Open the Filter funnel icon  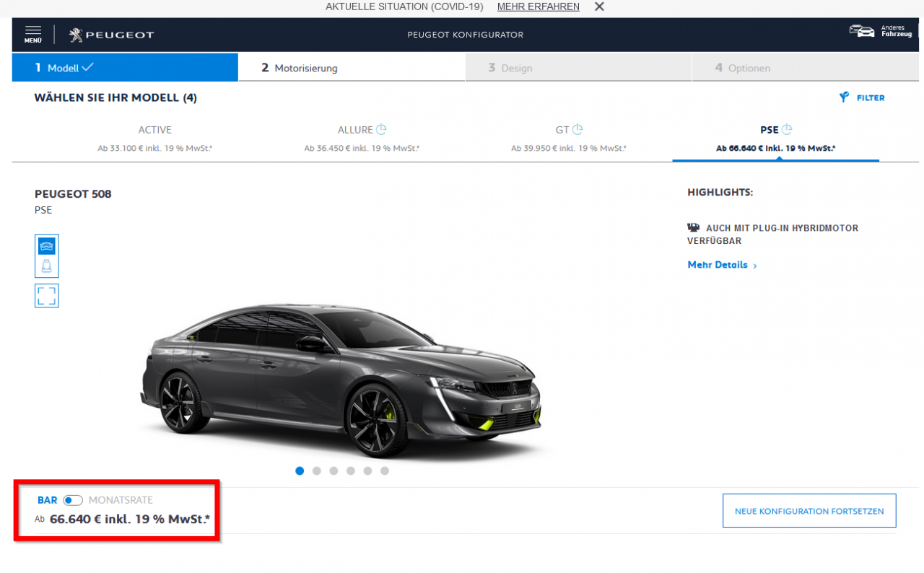(x=844, y=97)
